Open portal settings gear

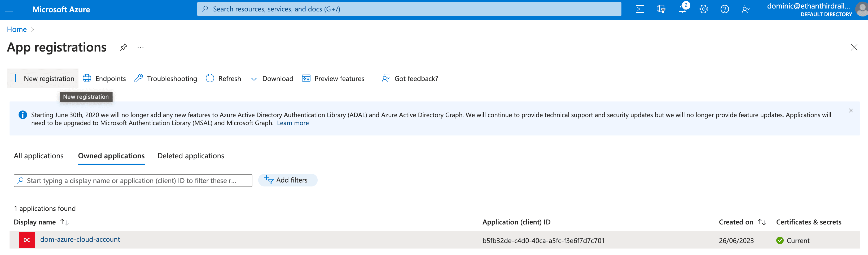704,9
